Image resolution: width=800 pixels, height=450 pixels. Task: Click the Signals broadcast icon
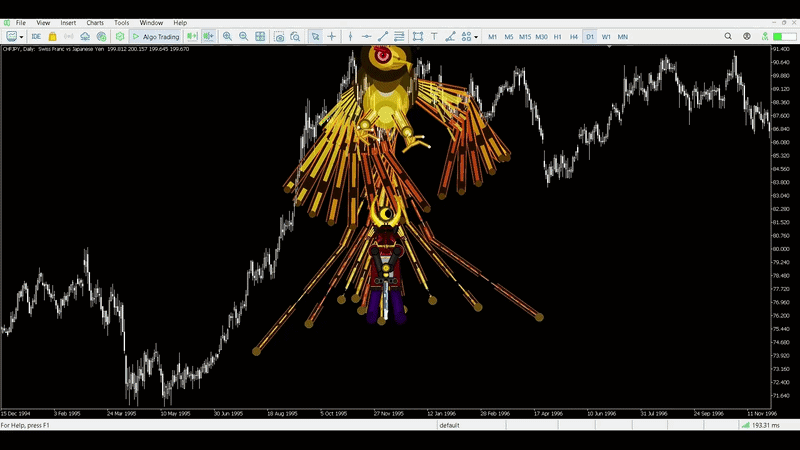click(x=68, y=37)
